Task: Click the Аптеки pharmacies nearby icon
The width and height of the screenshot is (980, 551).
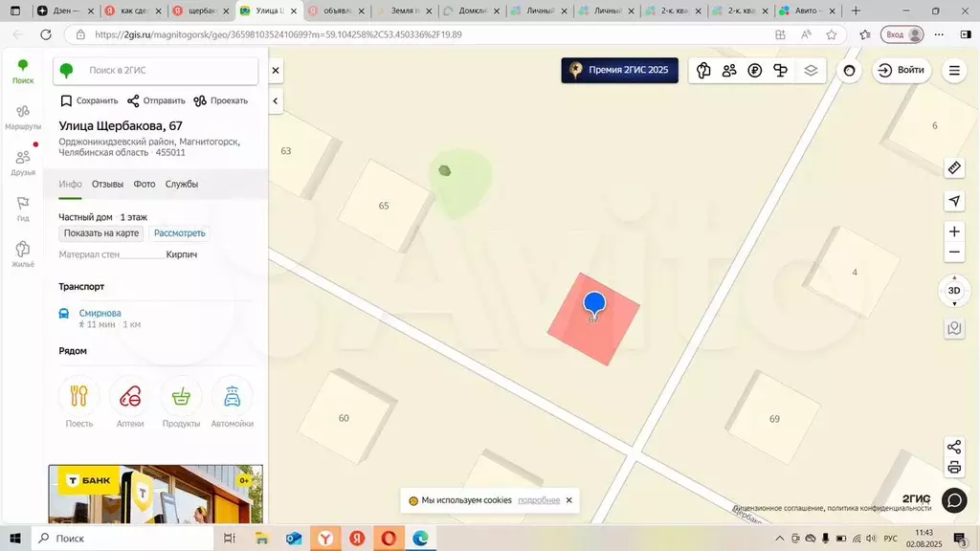Action: click(129, 402)
